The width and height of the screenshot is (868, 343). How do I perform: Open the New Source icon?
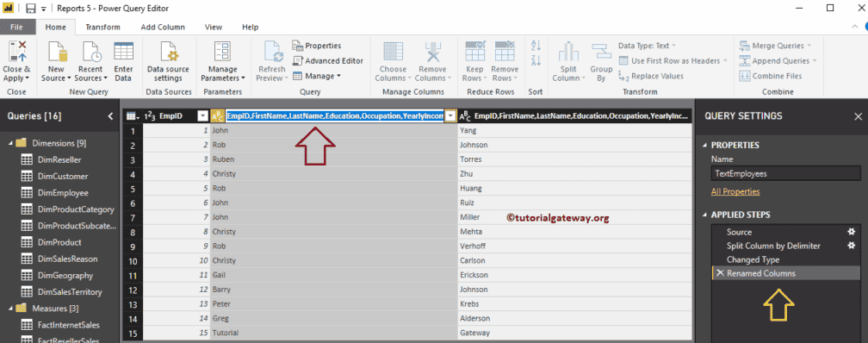tap(57, 52)
